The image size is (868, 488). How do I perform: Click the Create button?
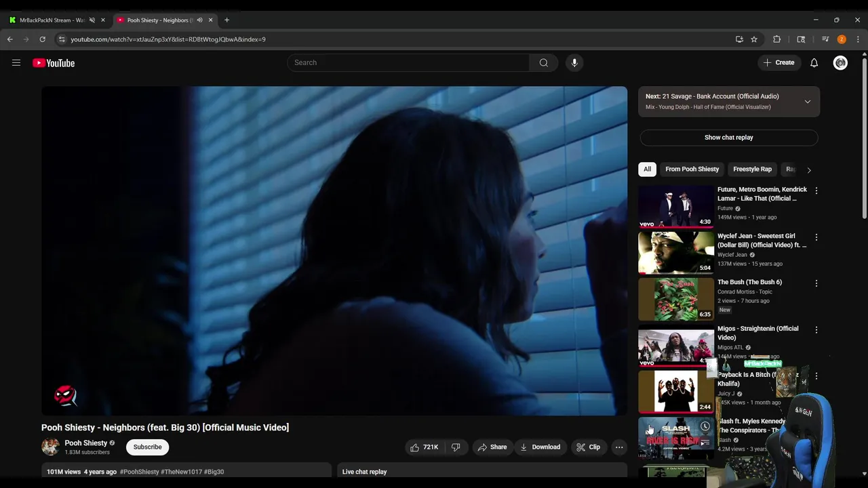tap(778, 63)
